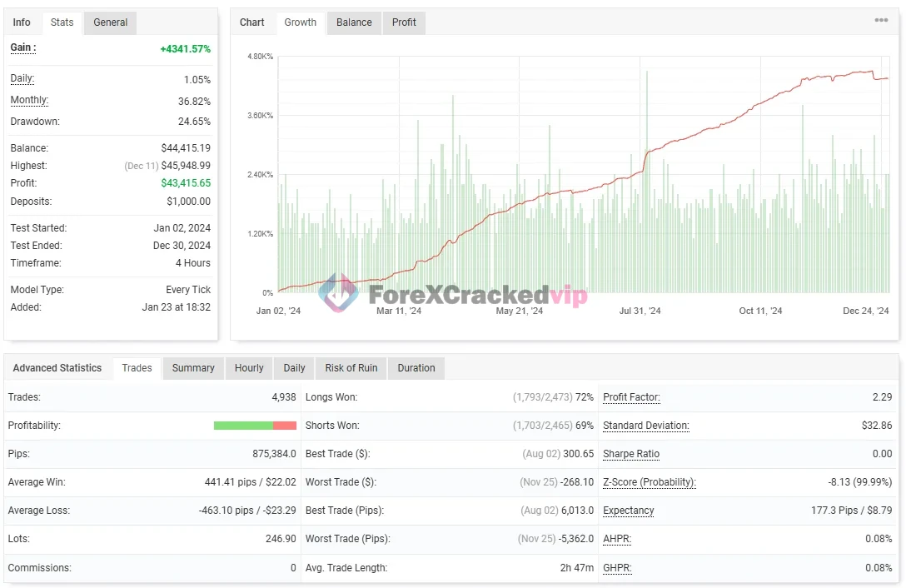Click the Sharpe Ratio label
Viewport: 906px width, 588px height.
[x=630, y=454]
